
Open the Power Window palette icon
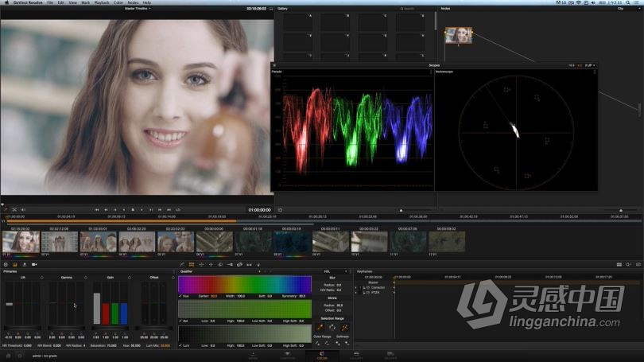201,265
